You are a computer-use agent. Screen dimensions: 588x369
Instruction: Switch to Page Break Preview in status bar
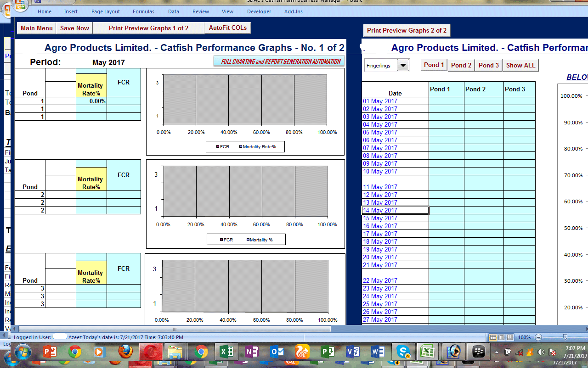(509, 337)
